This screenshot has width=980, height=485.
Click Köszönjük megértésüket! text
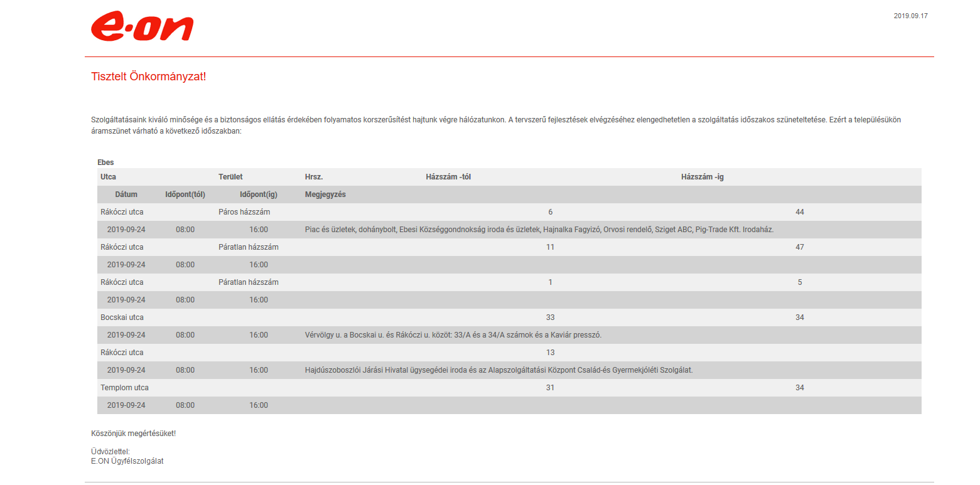coord(133,434)
